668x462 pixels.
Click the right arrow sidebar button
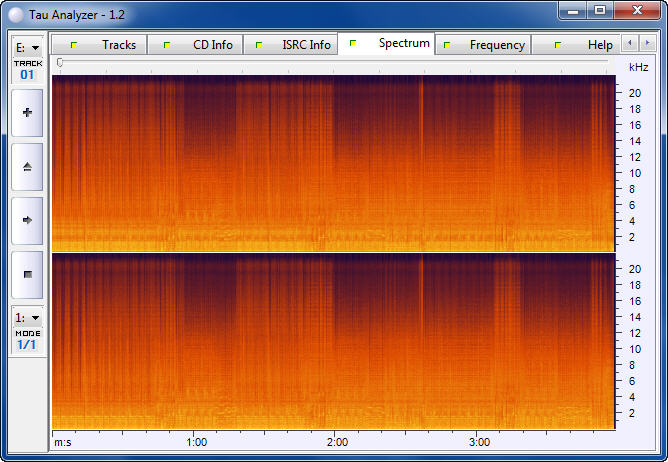pos(27,220)
